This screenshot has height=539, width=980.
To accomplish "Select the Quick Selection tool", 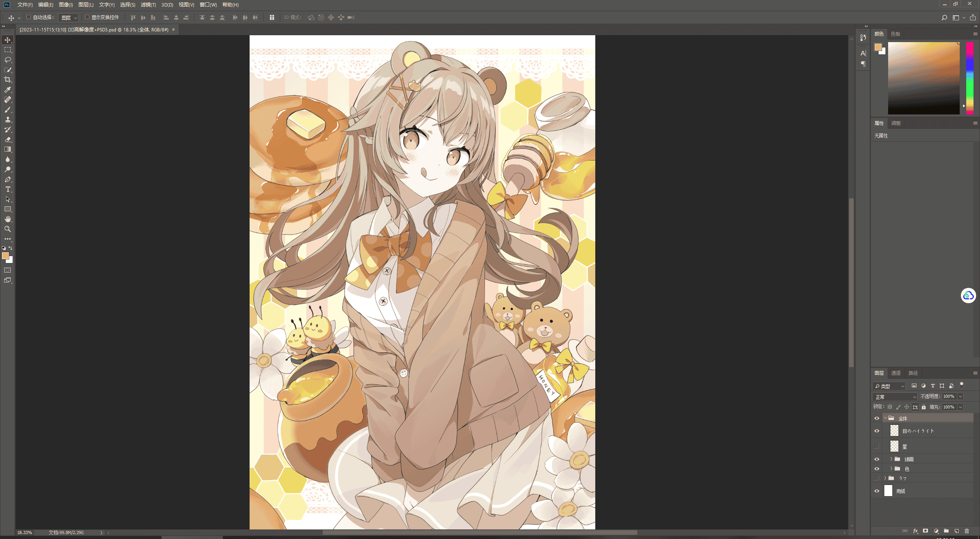I will pos(8,70).
